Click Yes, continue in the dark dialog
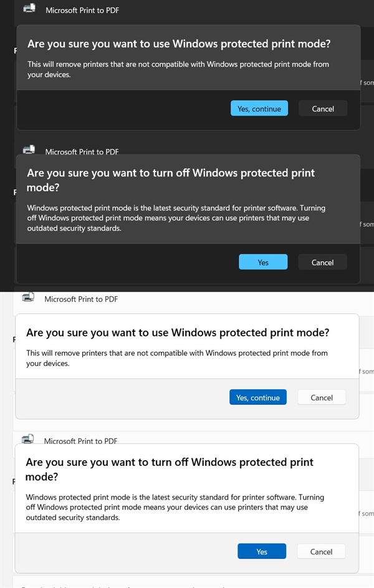The height and width of the screenshot is (588, 374). [x=259, y=108]
